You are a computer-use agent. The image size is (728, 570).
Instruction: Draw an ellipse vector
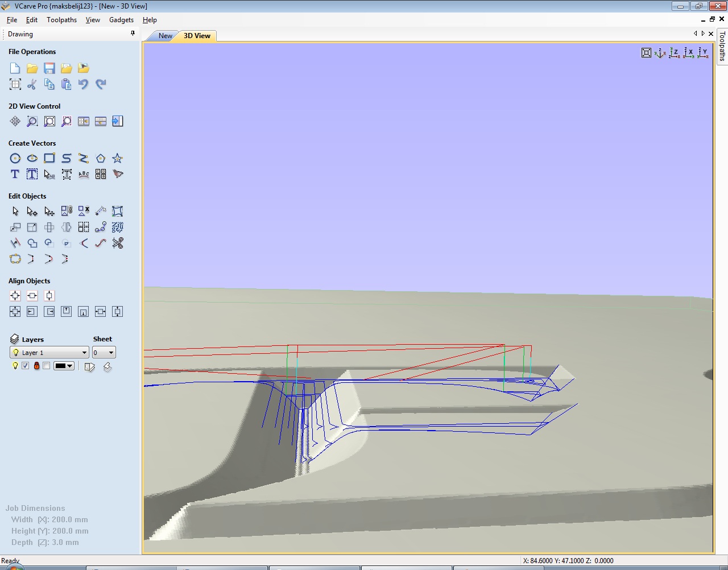pyautogui.click(x=32, y=158)
